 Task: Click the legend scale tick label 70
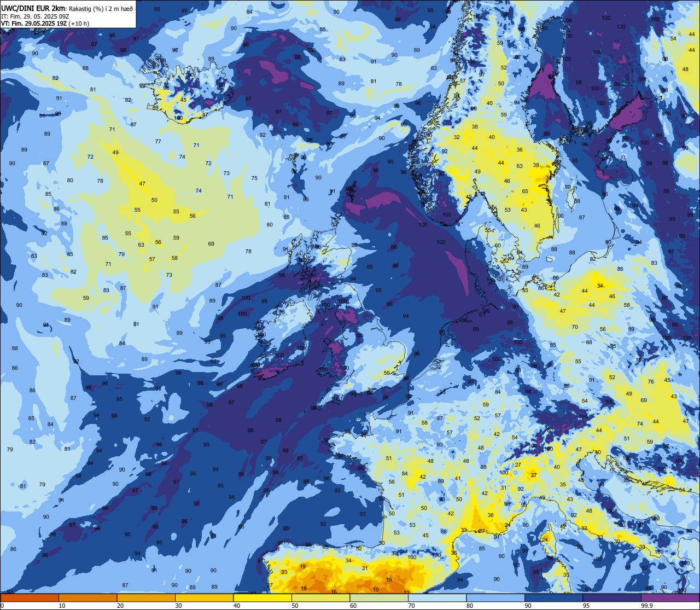click(412, 606)
